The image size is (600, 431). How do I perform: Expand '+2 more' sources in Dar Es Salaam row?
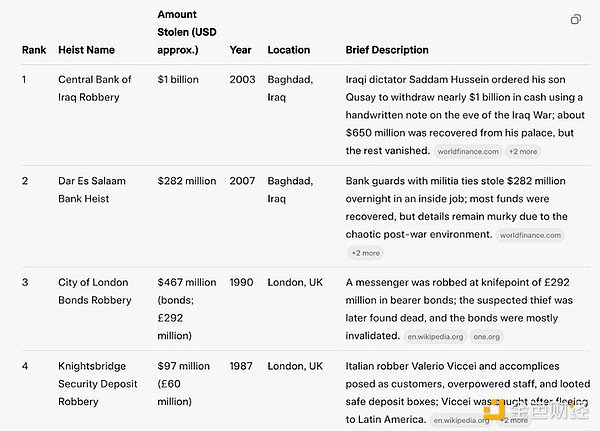(x=365, y=253)
